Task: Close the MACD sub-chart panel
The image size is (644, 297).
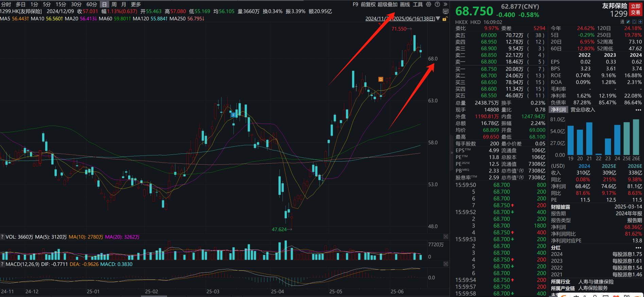Action: [x=446, y=264]
